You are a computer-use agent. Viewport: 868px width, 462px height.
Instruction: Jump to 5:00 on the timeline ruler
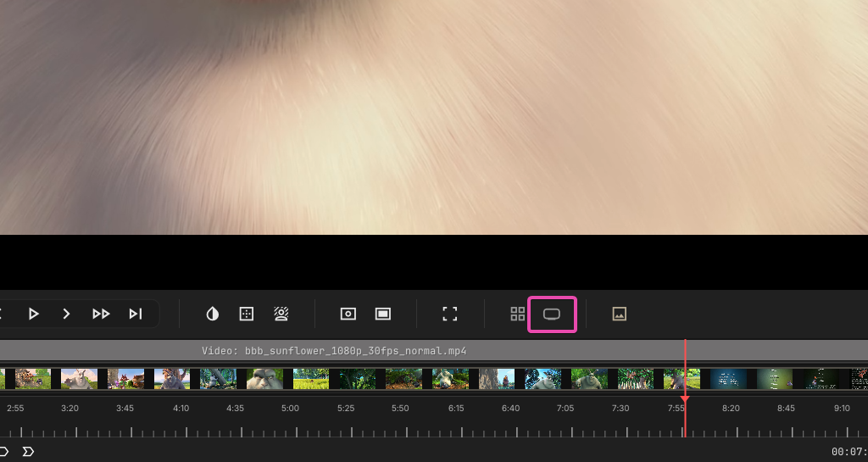tap(290, 409)
